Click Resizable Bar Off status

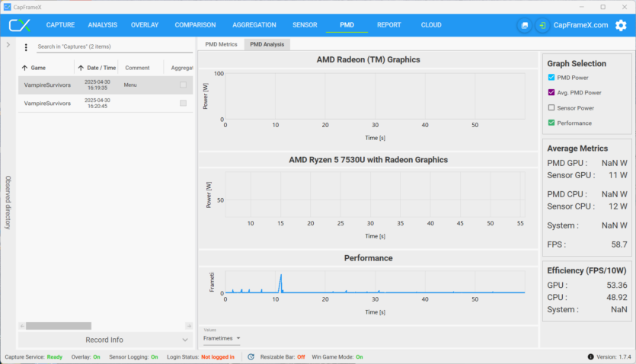point(283,356)
